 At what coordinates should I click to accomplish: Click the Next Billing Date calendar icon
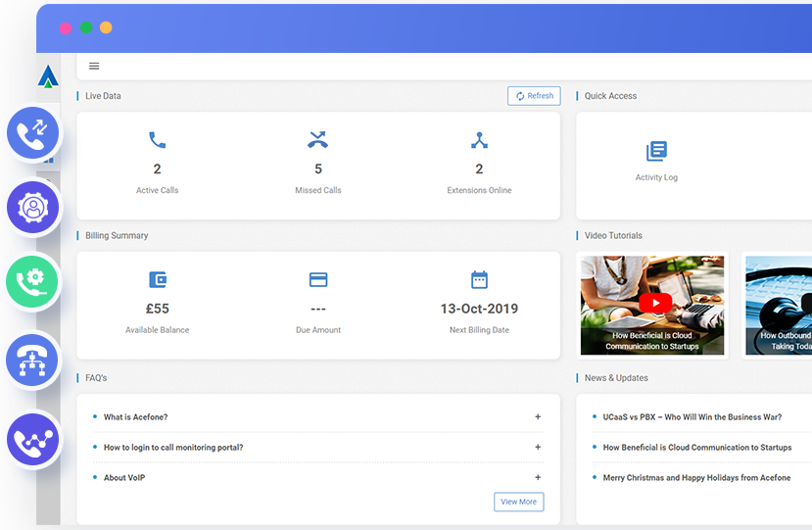click(x=479, y=279)
